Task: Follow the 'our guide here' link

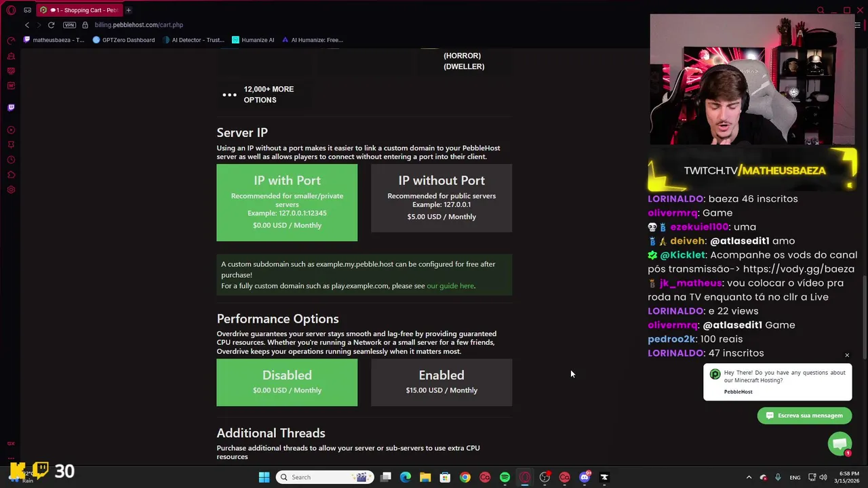Action: pyautogui.click(x=450, y=286)
